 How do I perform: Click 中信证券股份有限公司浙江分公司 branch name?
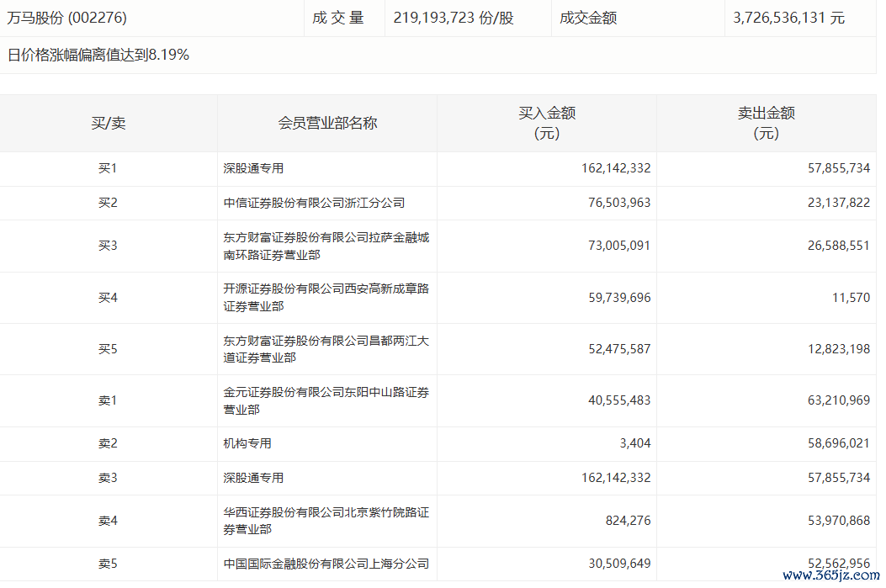pyautogui.click(x=314, y=203)
